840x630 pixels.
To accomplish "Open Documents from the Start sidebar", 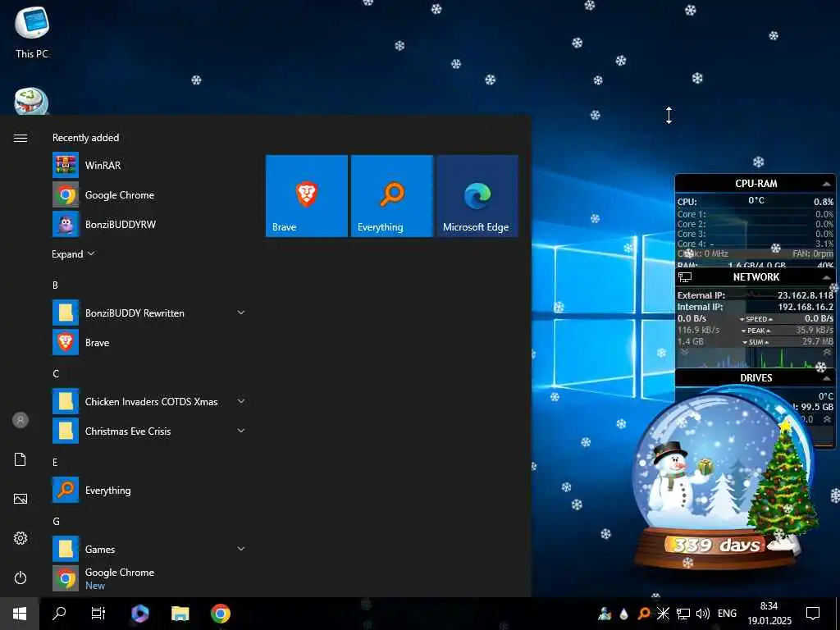I will 21,459.
